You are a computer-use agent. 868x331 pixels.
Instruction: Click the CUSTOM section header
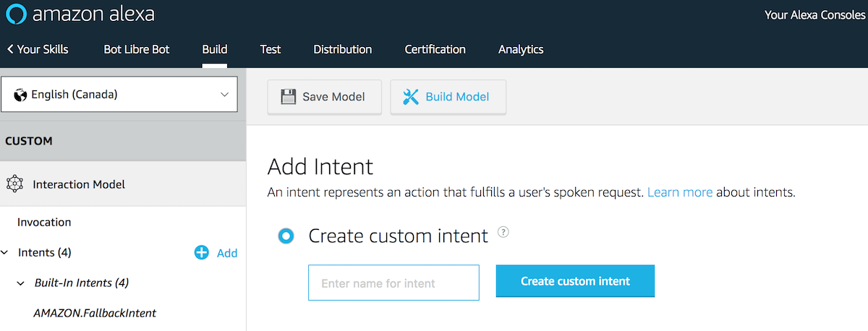(x=123, y=141)
